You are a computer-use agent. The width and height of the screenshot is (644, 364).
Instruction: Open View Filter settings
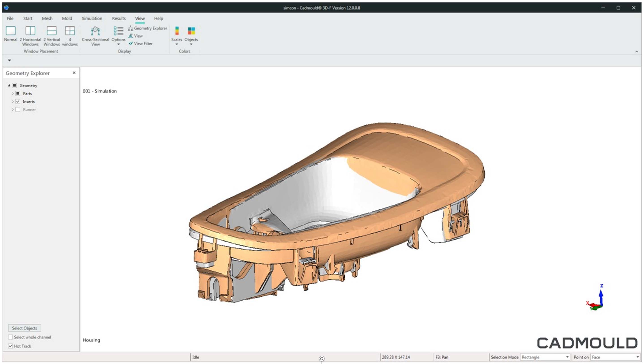pyautogui.click(x=142, y=43)
